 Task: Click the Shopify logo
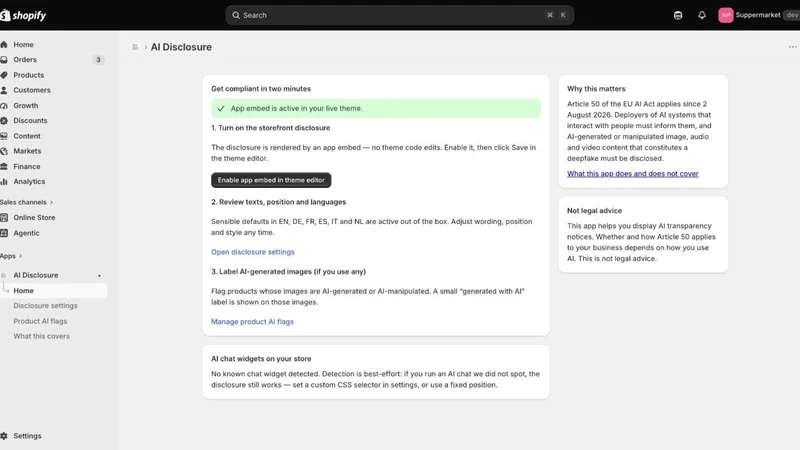click(x=23, y=15)
